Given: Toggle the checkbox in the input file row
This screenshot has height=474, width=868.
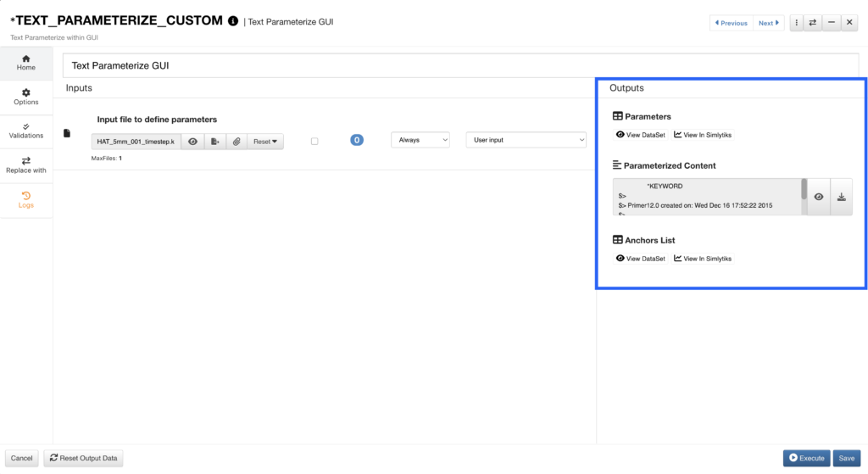Looking at the screenshot, I should (314, 141).
